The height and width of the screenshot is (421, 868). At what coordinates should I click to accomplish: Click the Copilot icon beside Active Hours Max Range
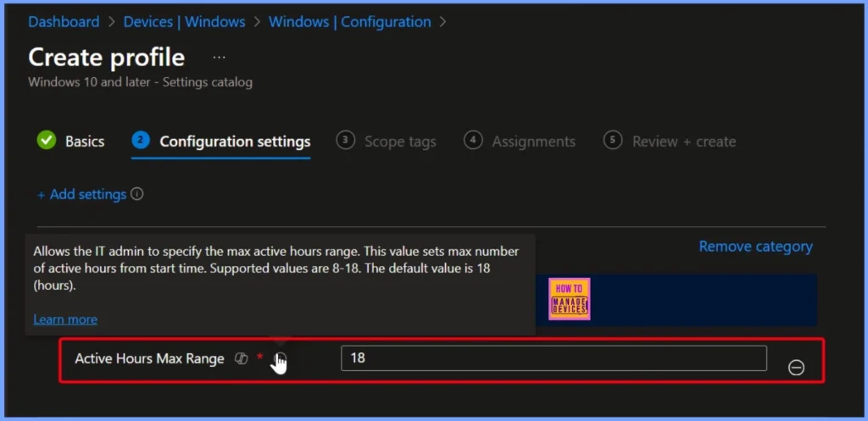[241, 358]
